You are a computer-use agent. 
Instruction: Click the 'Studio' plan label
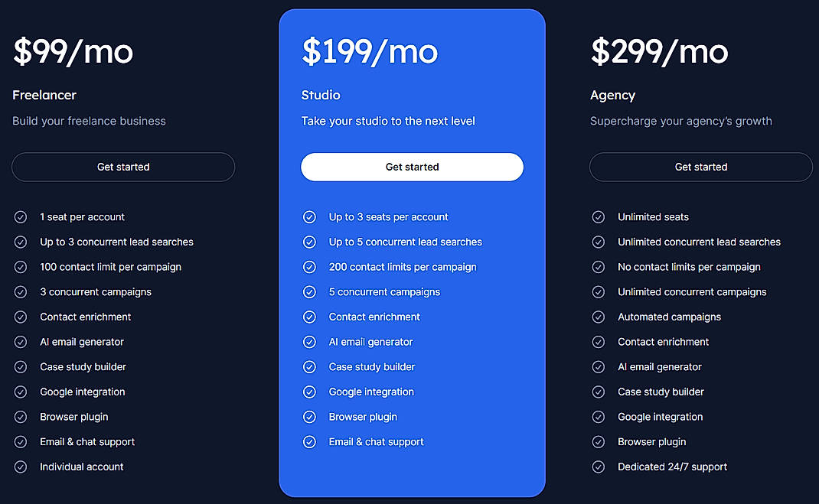click(x=320, y=95)
